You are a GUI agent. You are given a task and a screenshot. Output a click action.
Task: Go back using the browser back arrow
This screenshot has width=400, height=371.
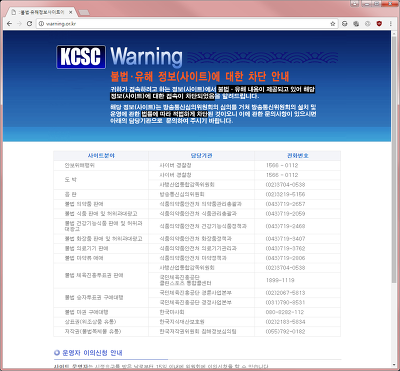[9, 24]
